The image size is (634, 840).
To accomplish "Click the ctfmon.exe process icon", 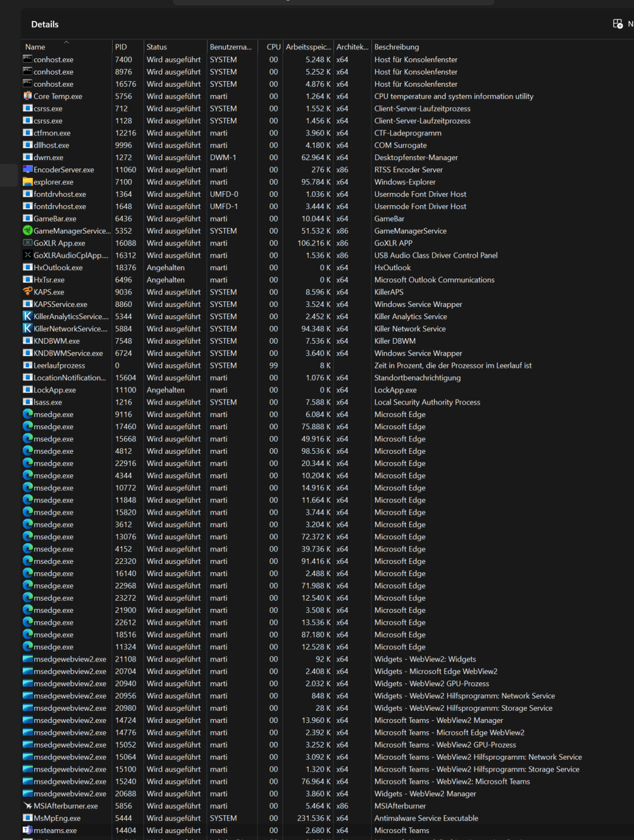I will (27, 133).
